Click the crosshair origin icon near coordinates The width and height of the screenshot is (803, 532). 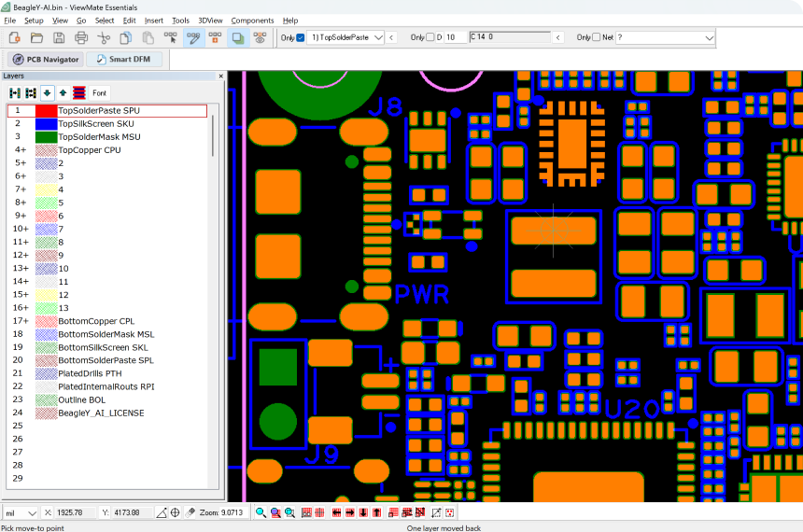click(176, 512)
